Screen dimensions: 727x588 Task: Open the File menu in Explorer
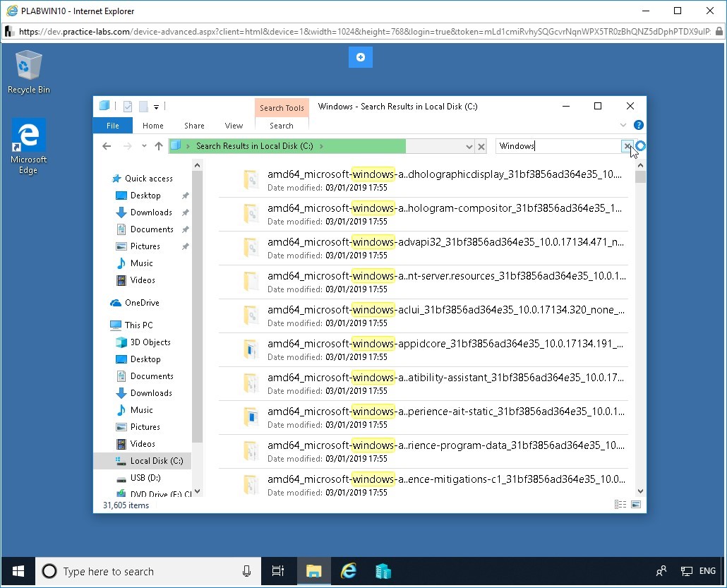pos(113,126)
